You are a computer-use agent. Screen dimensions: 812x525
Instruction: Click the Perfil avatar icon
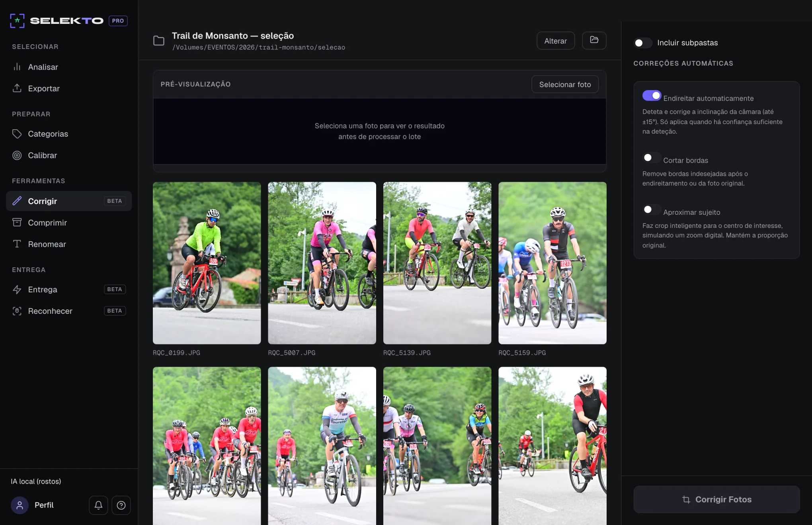coord(20,505)
